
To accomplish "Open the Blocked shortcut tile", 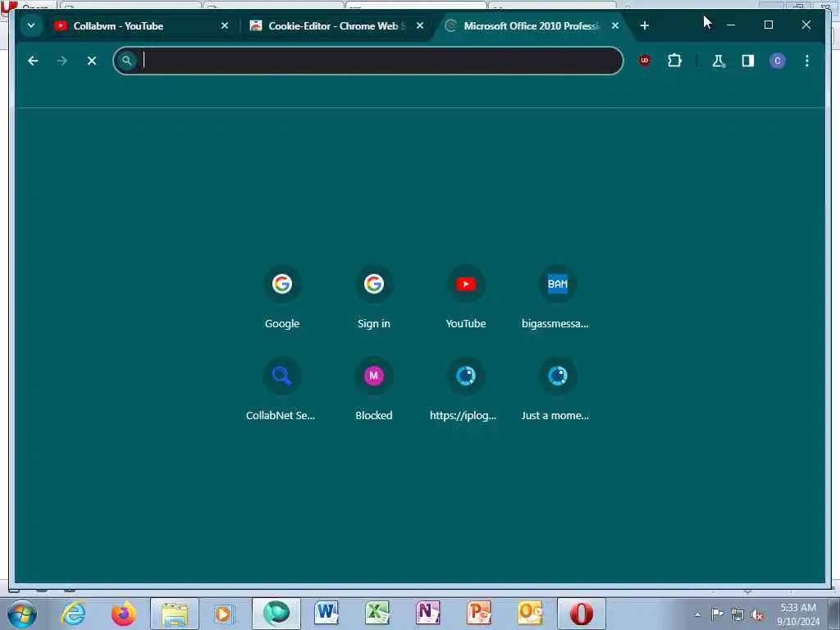I will 374,390.
